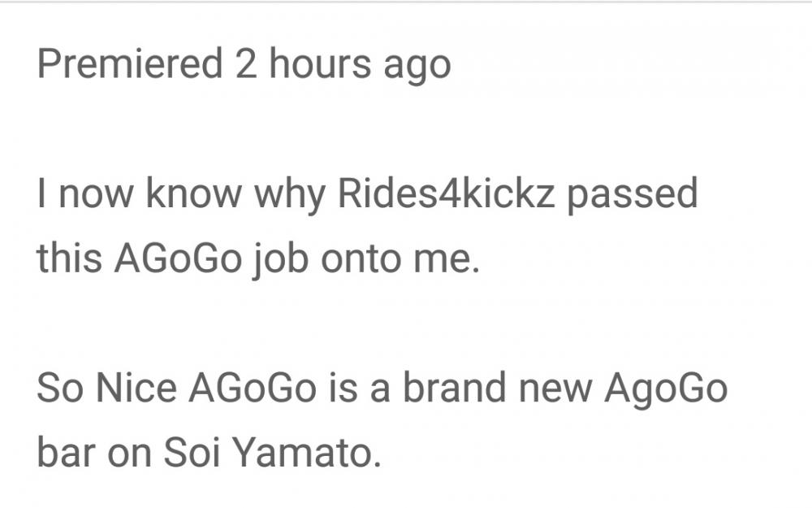Screen dimensions: 812x508
Task: Click the word "Premiered" in the timestamp
Action: tap(129, 64)
